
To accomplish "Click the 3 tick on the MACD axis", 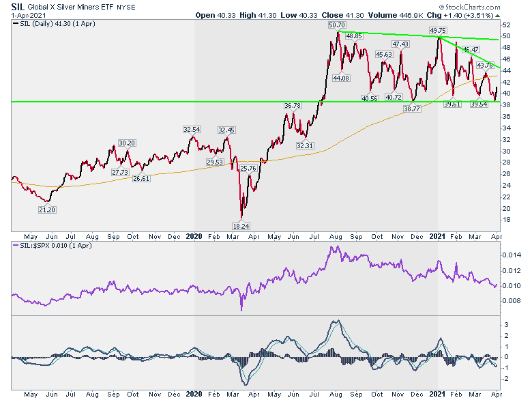I will click(x=506, y=325).
